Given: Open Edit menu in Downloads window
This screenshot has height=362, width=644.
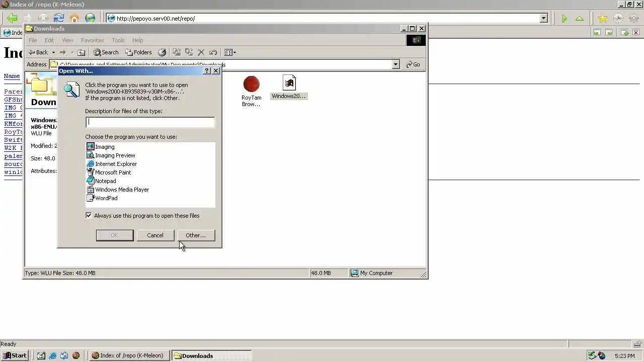Looking at the screenshot, I should coord(49,40).
